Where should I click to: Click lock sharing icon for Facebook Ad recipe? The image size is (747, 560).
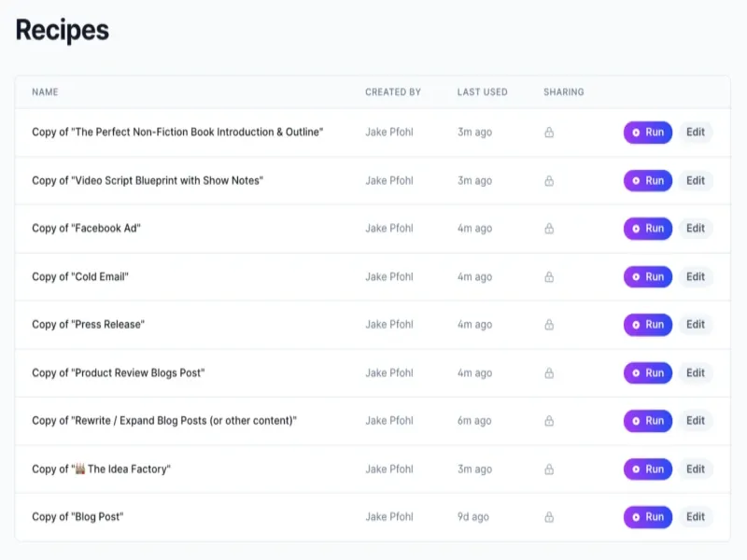point(549,229)
